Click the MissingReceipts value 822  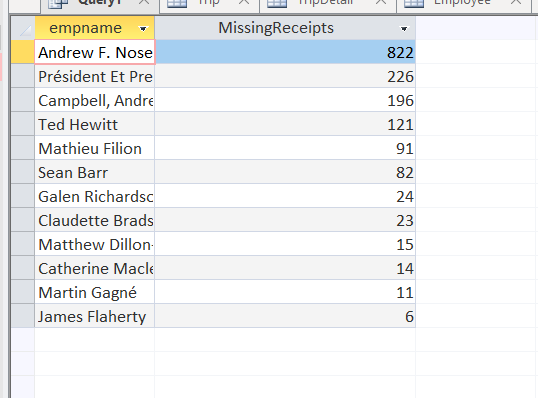pos(285,52)
